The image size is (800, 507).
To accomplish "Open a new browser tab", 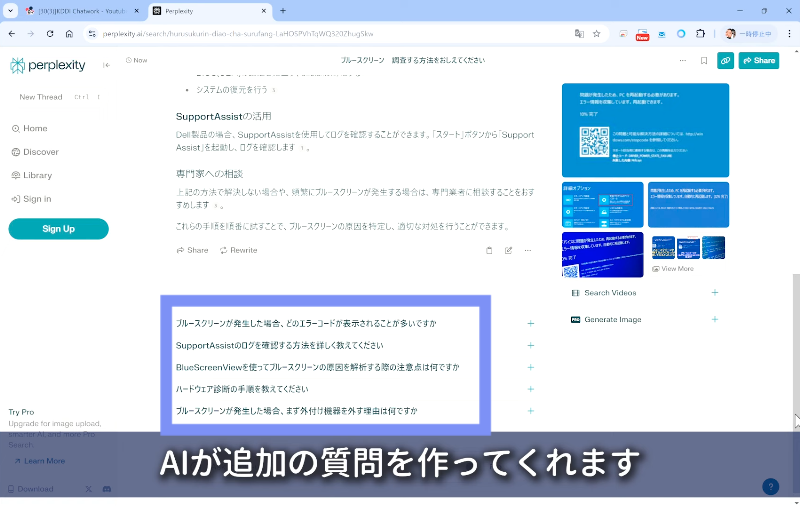I will pos(283,11).
